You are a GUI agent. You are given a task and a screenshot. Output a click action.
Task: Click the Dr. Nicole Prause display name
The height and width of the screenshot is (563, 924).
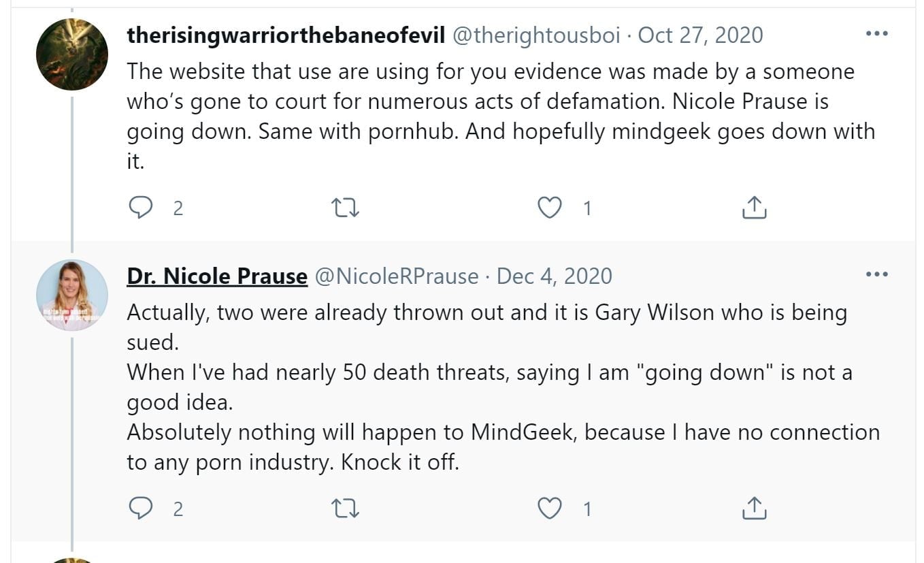click(x=216, y=276)
